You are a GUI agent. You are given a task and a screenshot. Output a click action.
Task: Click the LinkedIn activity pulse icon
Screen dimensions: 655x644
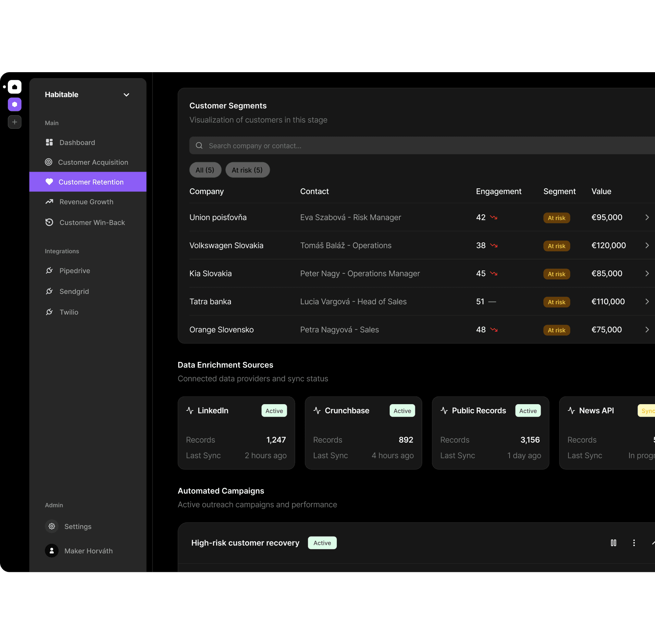point(190,410)
